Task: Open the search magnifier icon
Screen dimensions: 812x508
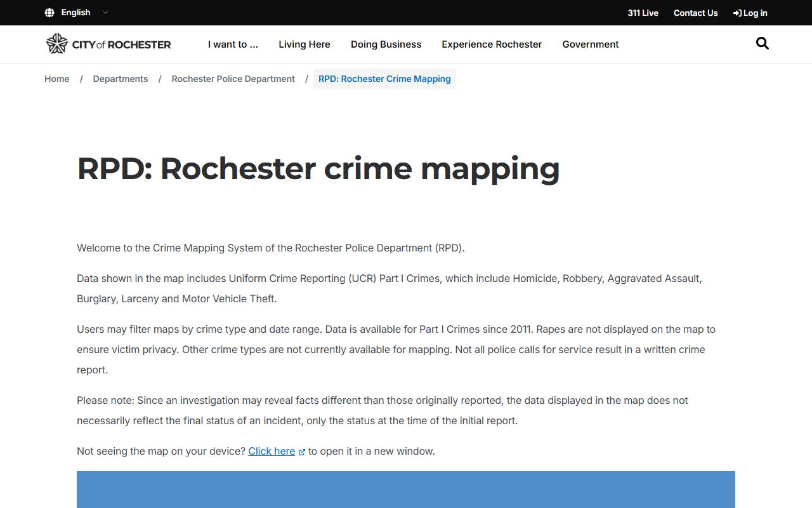Action: point(763,43)
